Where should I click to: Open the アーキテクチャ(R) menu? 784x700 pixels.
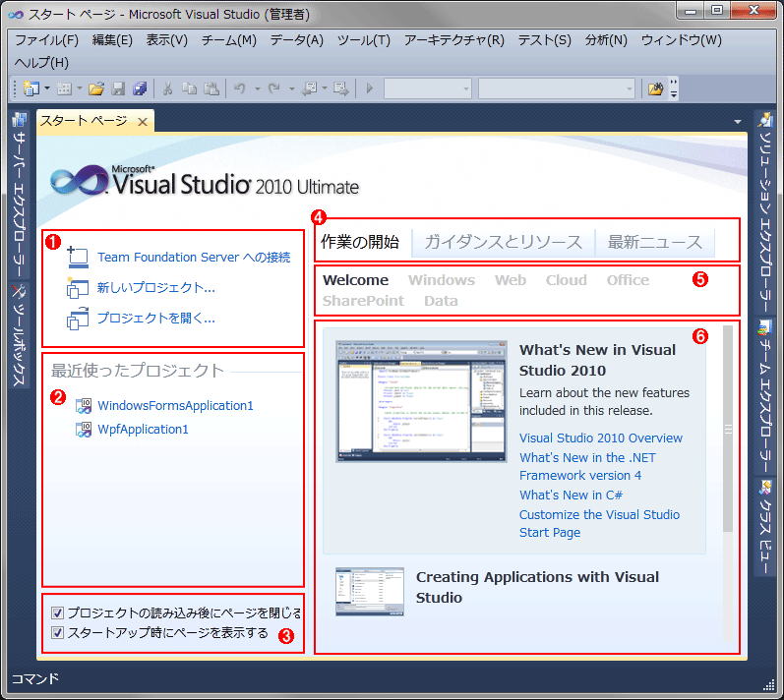point(454,40)
